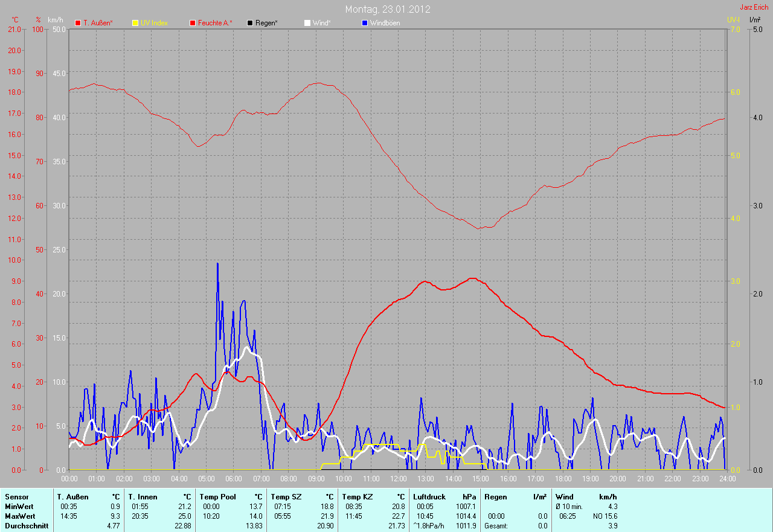The width and height of the screenshot is (773, 532).
Task: Click the white Wind legend swatch
Action: pyautogui.click(x=307, y=23)
